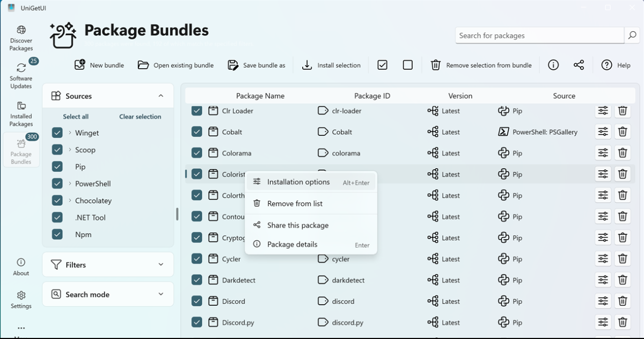
Task: Toggle the PowerShell source checkbox
Action: 57,184
